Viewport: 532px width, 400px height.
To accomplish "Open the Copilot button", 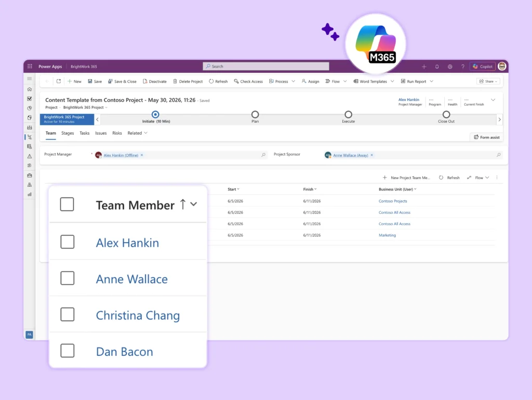I will (x=483, y=67).
